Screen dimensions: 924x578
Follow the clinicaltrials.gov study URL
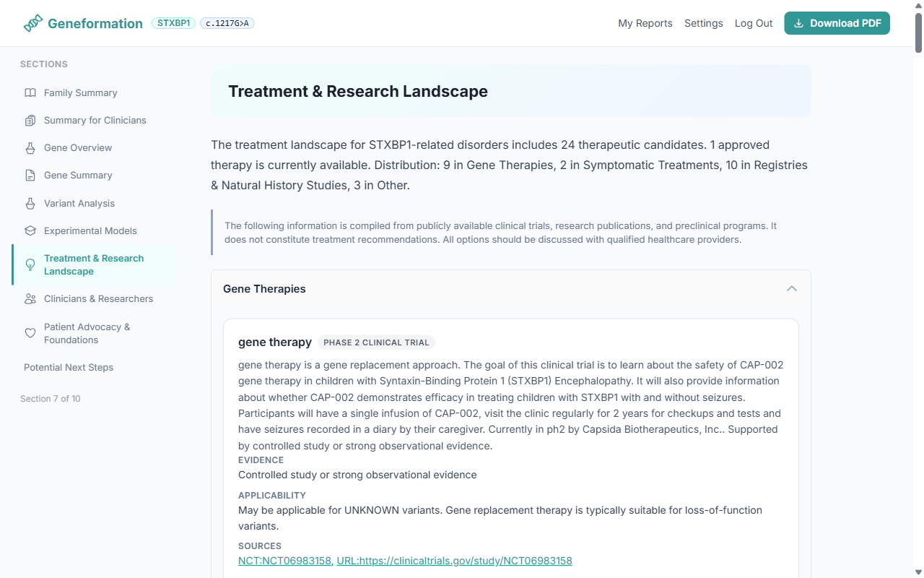coord(454,561)
